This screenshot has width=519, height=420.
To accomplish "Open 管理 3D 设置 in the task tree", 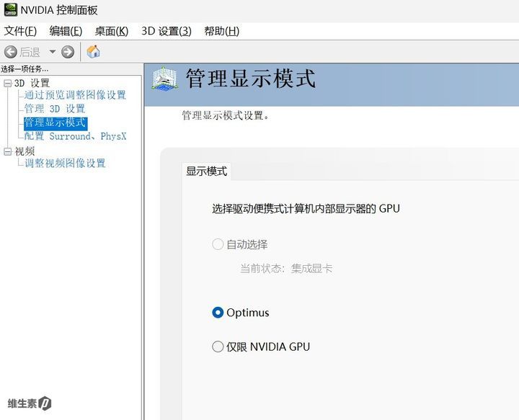I will (x=55, y=109).
